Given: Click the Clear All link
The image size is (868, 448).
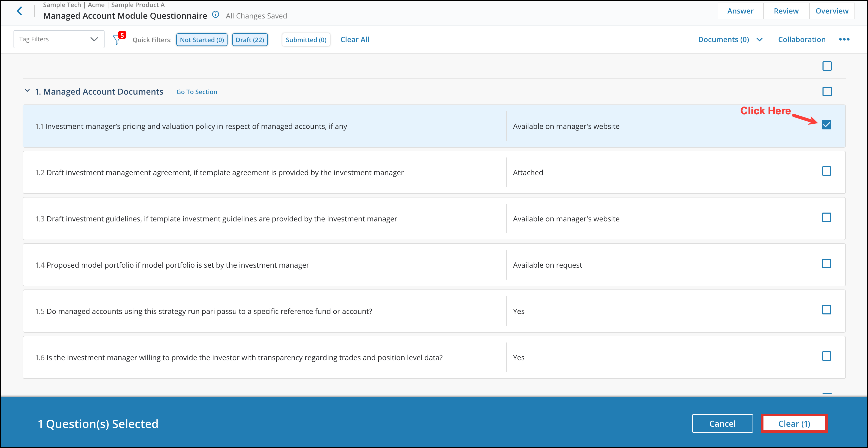Looking at the screenshot, I should pyautogui.click(x=354, y=39).
